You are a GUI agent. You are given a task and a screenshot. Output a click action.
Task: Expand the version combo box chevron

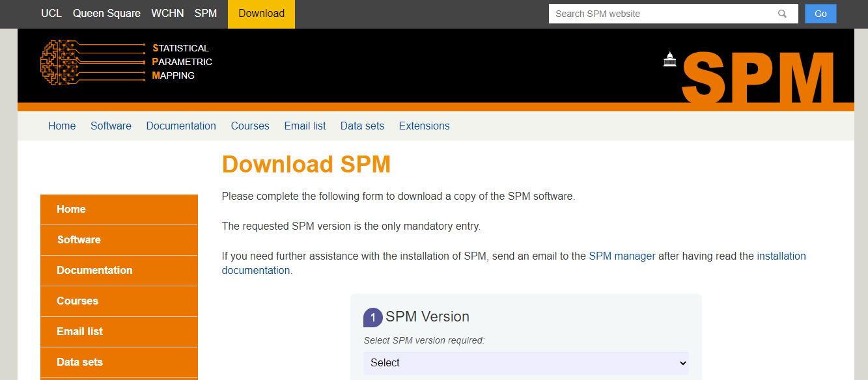(683, 363)
